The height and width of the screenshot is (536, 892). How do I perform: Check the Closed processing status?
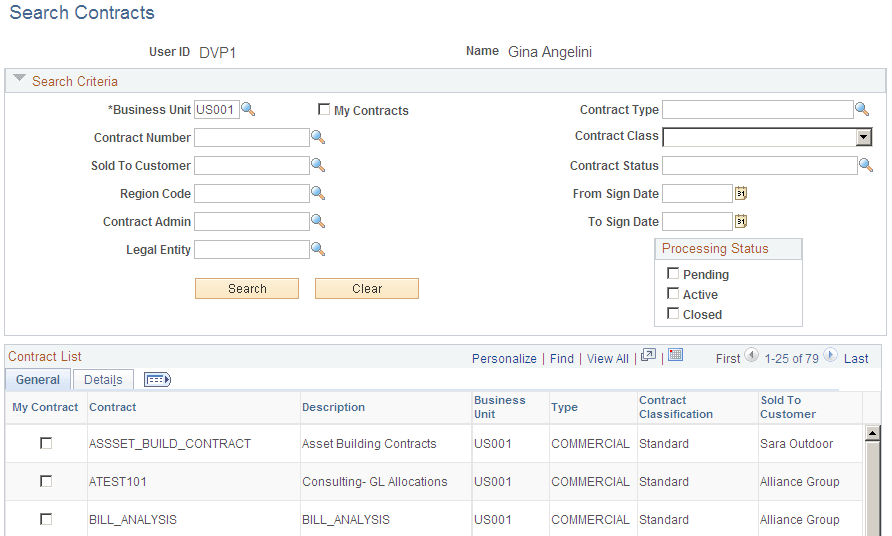[673, 313]
